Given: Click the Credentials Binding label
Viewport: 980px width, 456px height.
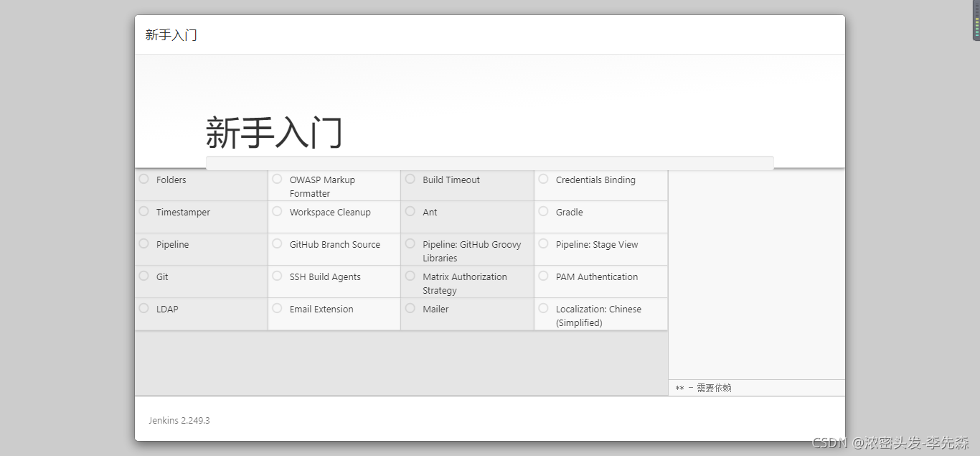Looking at the screenshot, I should [595, 180].
